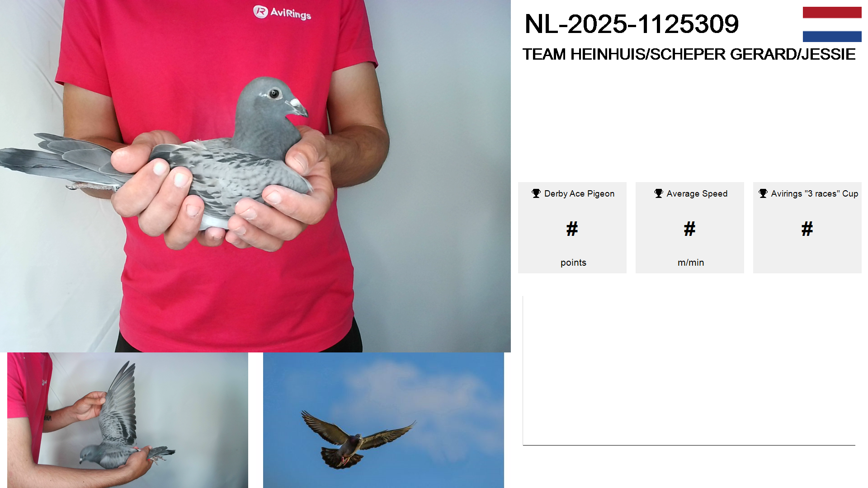868x488 pixels.
Task: Open the spread wing pigeon thumbnail
Action: click(127, 420)
